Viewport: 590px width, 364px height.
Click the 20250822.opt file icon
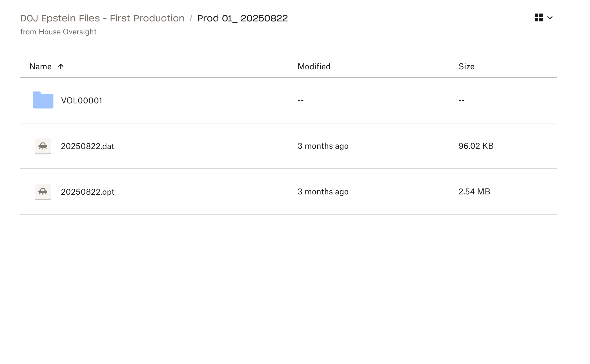43,192
